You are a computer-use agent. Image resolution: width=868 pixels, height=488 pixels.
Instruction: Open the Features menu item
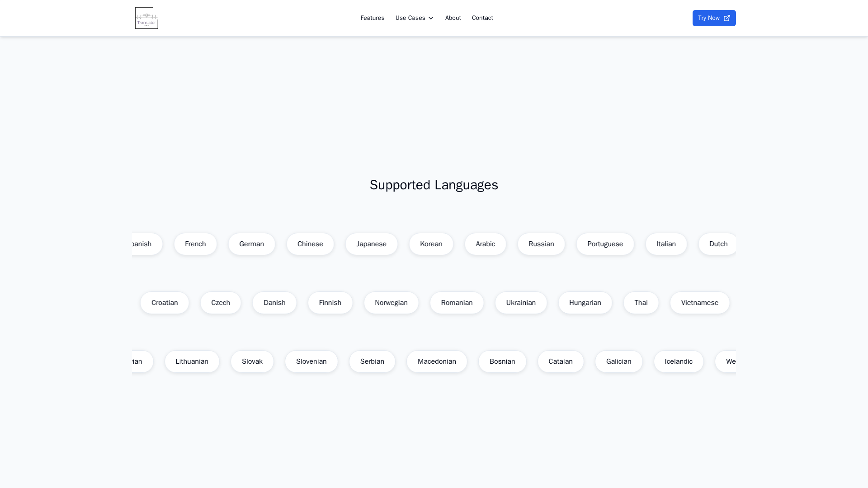coord(372,18)
